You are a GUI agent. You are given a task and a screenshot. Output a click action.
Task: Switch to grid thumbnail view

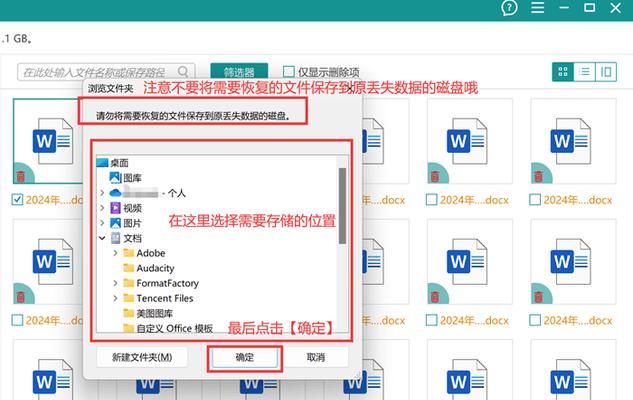pos(563,72)
